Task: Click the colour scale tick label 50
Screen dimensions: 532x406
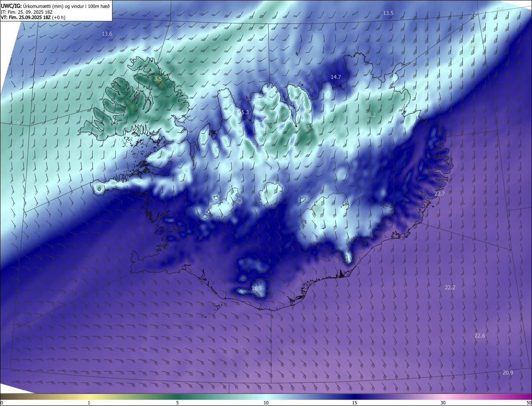Action: click(x=529, y=403)
